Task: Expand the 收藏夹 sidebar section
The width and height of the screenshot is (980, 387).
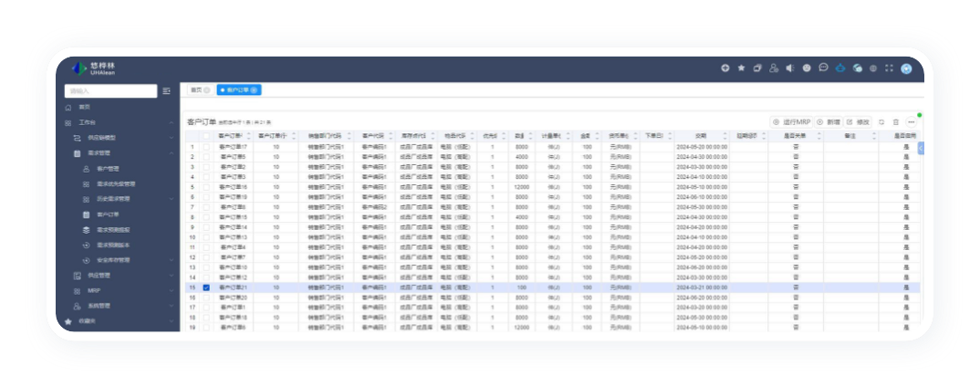Action: click(172, 321)
